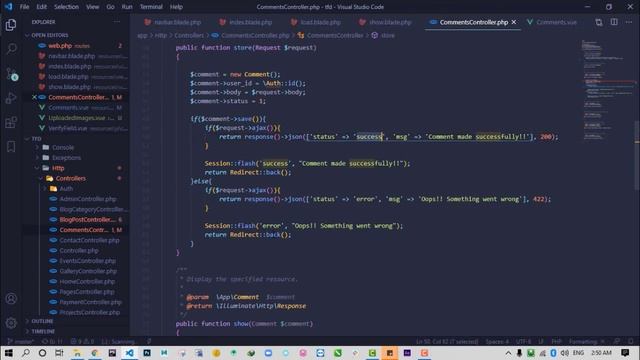The height and width of the screenshot is (360, 640).
Task: Click the 'store' breadcrumb segment
Action: [384, 36]
